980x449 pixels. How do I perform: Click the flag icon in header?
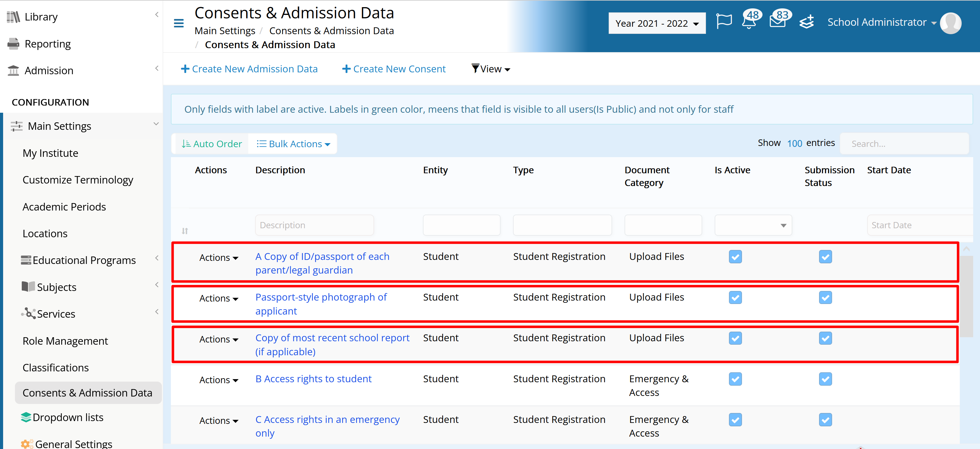(x=724, y=21)
